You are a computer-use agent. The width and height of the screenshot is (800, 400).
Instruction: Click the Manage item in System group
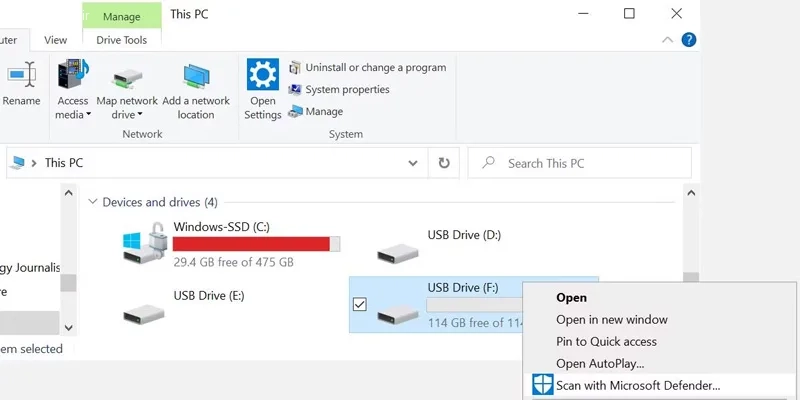[x=324, y=111]
